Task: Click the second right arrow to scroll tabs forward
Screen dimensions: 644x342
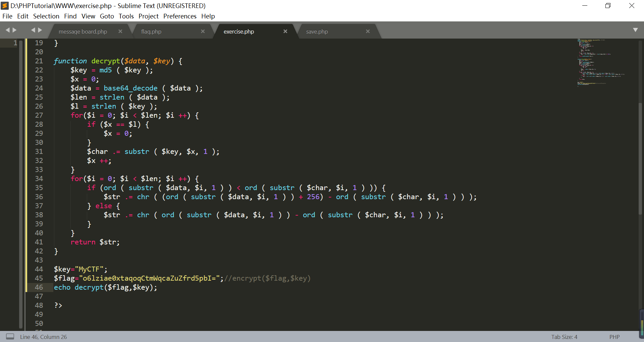Action: pyautogui.click(x=40, y=30)
